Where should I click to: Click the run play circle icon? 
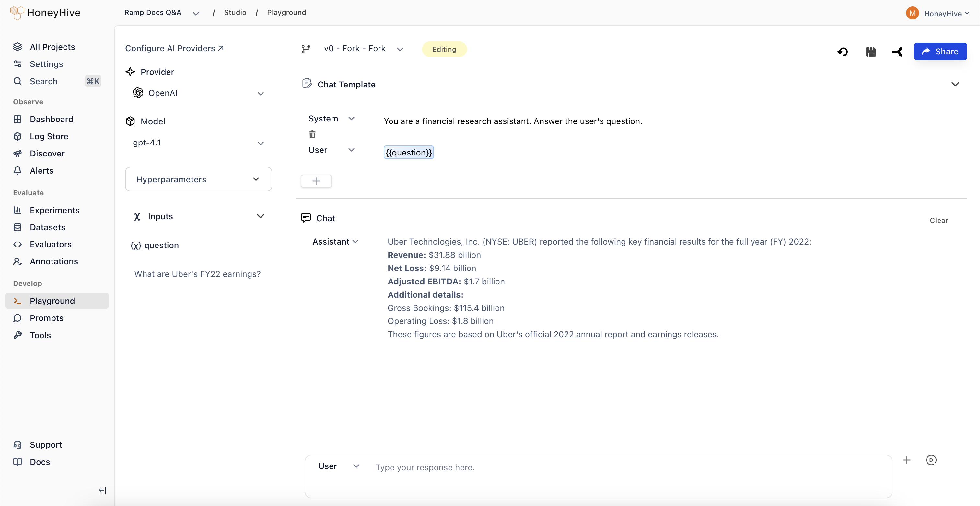tap(931, 460)
